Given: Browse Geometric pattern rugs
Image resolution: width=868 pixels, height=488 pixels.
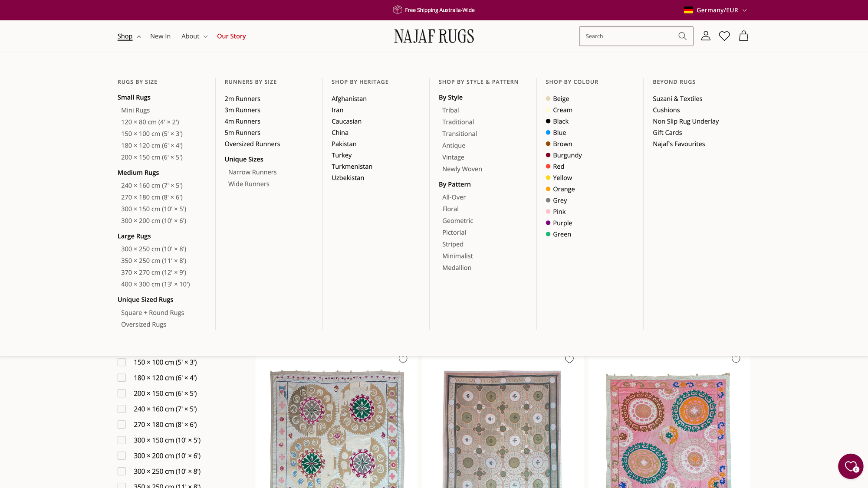Looking at the screenshot, I should [457, 221].
